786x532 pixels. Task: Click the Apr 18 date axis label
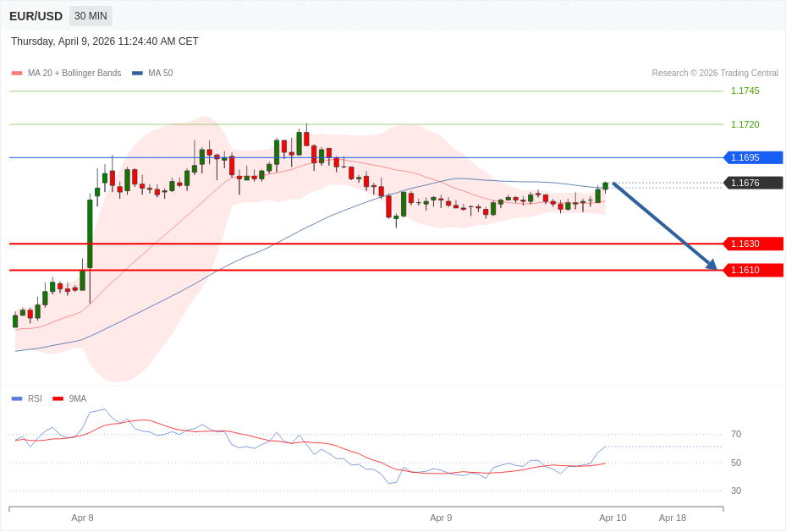coord(673,518)
